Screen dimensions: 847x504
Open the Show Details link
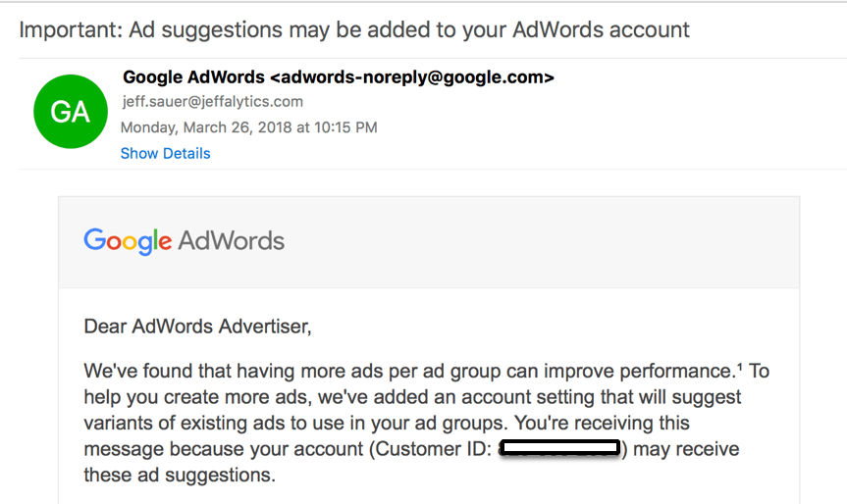(165, 154)
